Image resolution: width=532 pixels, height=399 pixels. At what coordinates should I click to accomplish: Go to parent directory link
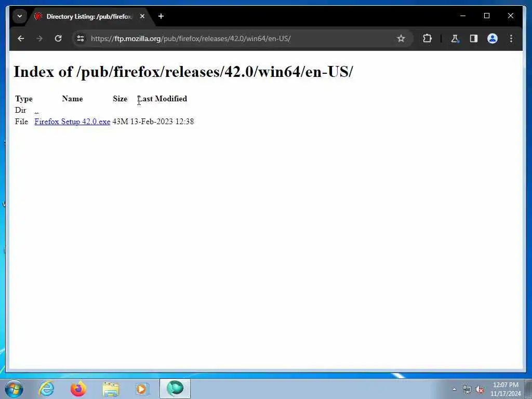coord(36,110)
